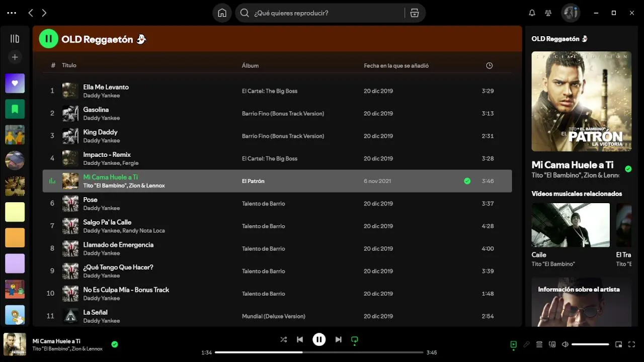The width and height of the screenshot is (644, 362).
Task: Open friend activity icon
Action: [548, 13]
